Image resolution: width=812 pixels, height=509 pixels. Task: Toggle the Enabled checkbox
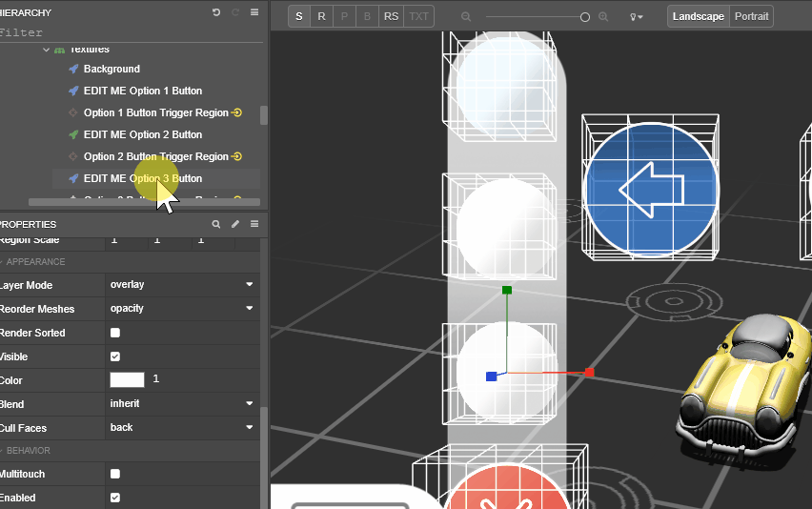coord(115,498)
